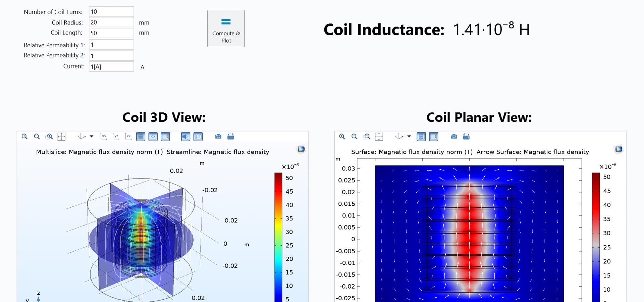Toggle grid display in Planar View toolbar

tap(421, 137)
